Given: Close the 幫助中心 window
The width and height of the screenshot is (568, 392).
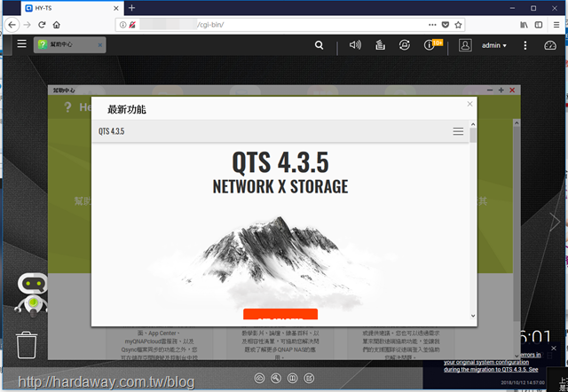Looking at the screenshot, I should [512, 90].
